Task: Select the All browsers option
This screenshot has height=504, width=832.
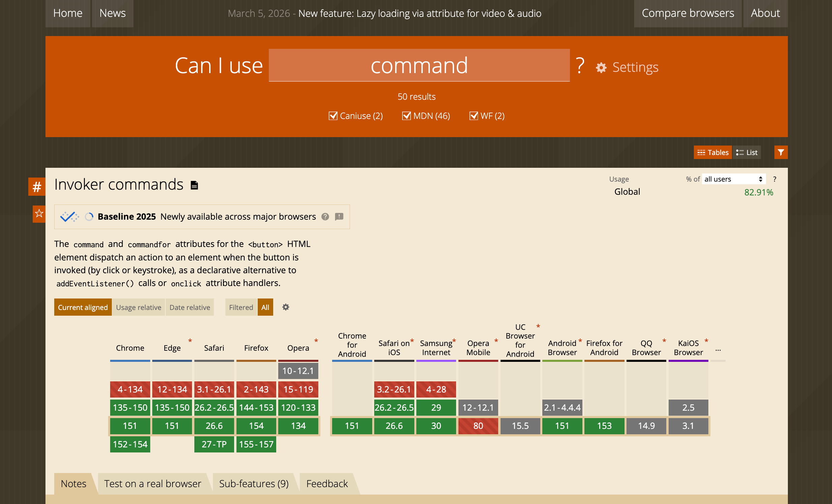Action: point(265,307)
